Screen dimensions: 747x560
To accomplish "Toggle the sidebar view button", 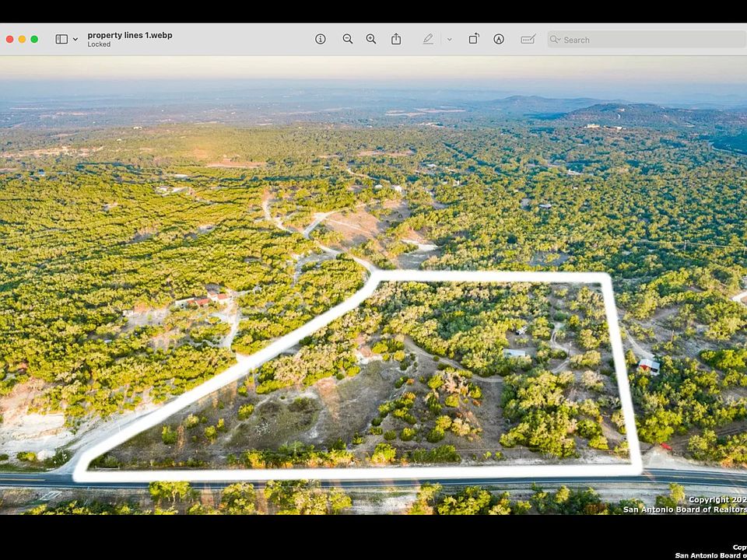I will 61,39.
